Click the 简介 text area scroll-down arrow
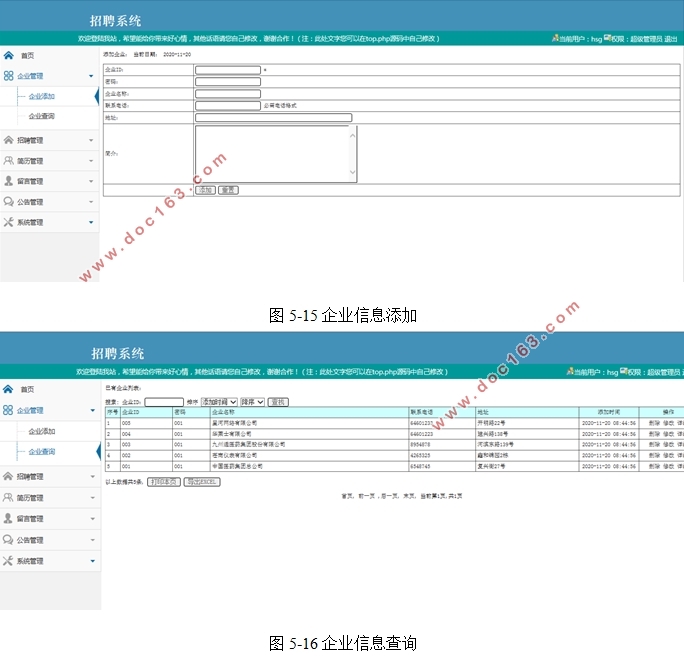Image resolution: width=684 pixels, height=656 pixels. pyautogui.click(x=352, y=172)
